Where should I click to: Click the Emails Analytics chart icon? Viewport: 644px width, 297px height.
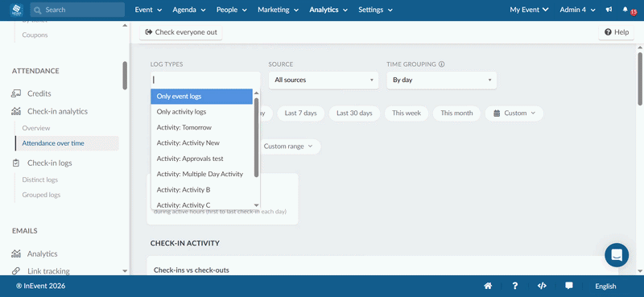click(x=16, y=254)
